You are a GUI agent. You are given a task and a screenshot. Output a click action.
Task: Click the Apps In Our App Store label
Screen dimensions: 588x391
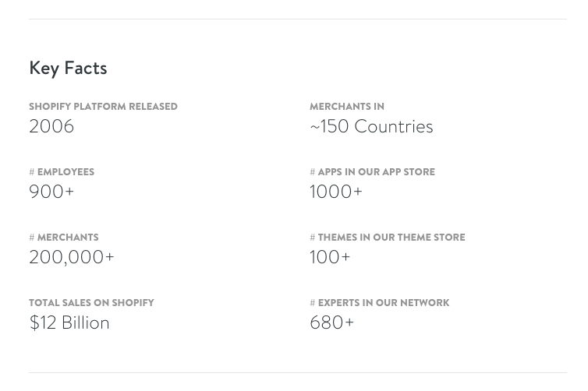pyautogui.click(x=377, y=172)
